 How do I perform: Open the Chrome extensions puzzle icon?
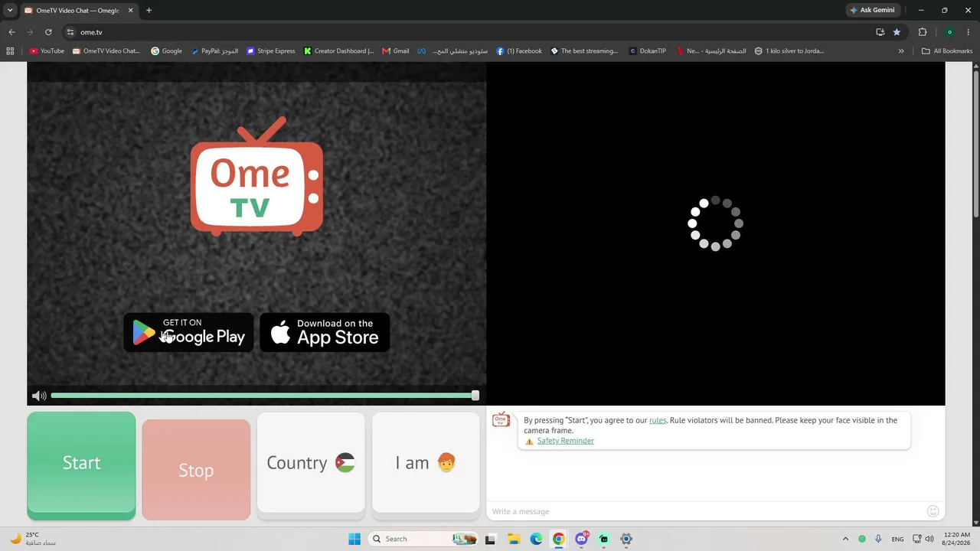(x=922, y=32)
